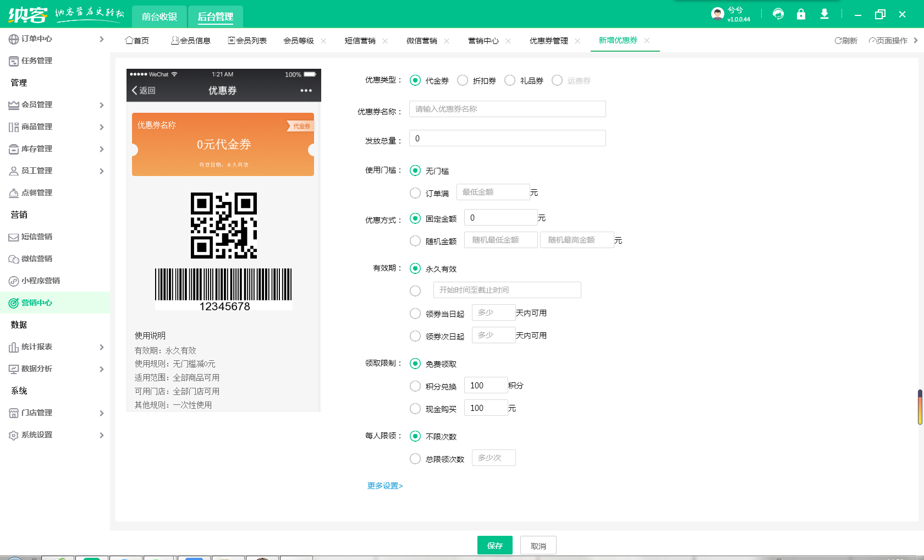Select 营销中心 target icon in sidebar
924x560 pixels.
pos(14,303)
